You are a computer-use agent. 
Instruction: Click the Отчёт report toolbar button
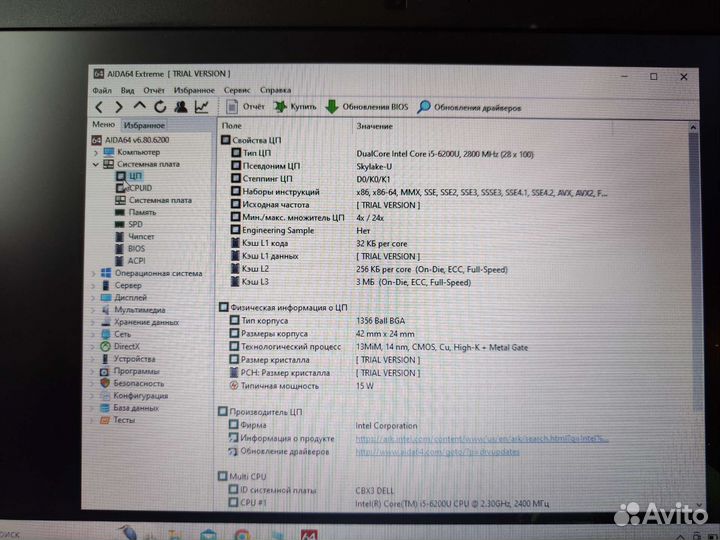tap(245, 107)
